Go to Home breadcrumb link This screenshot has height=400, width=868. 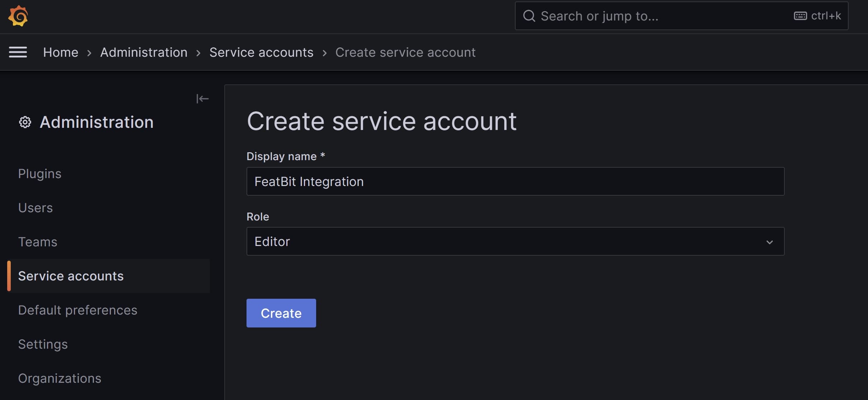tap(61, 52)
